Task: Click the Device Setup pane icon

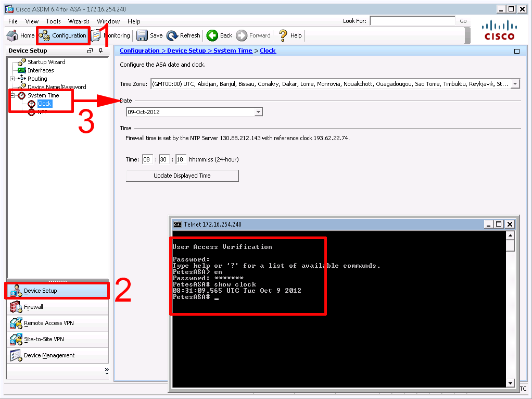Action: (16, 291)
